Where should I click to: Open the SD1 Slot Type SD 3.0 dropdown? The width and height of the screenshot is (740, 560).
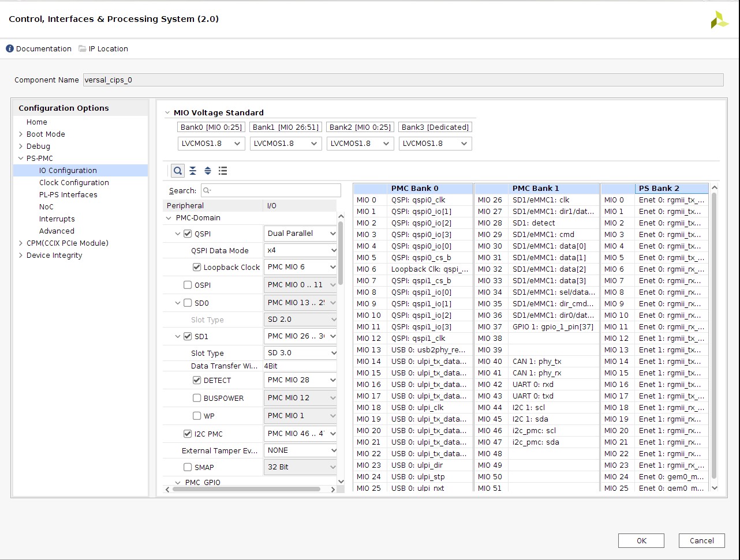coord(300,353)
